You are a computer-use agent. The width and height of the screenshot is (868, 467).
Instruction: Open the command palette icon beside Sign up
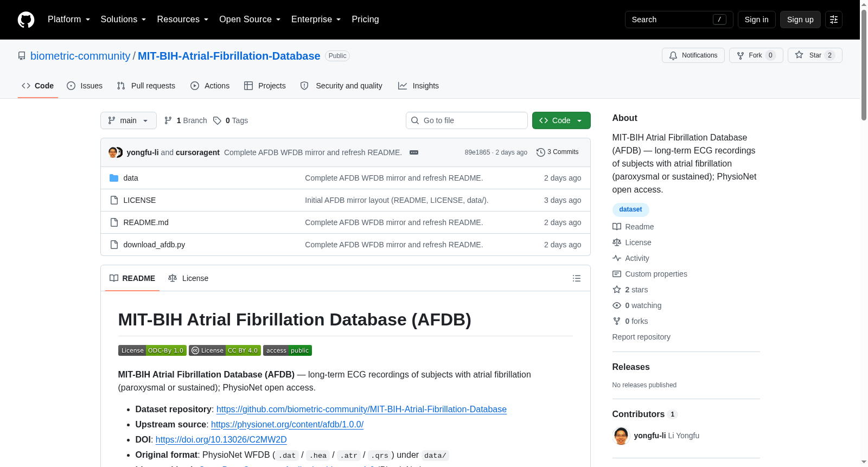(x=834, y=20)
